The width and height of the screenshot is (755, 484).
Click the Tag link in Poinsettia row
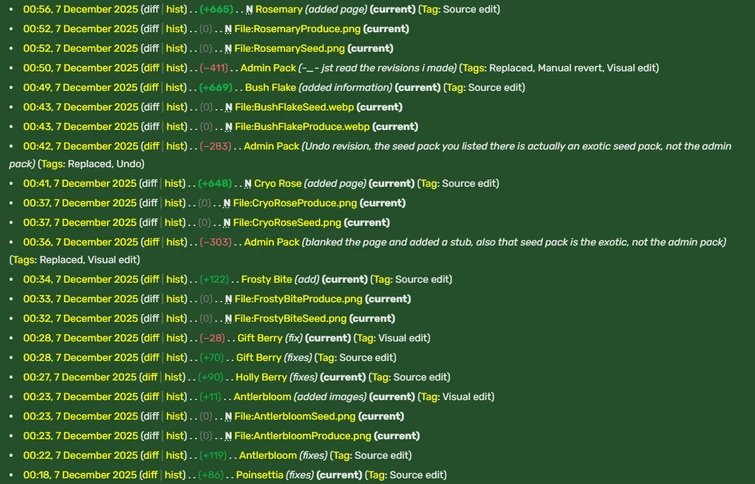376,475
